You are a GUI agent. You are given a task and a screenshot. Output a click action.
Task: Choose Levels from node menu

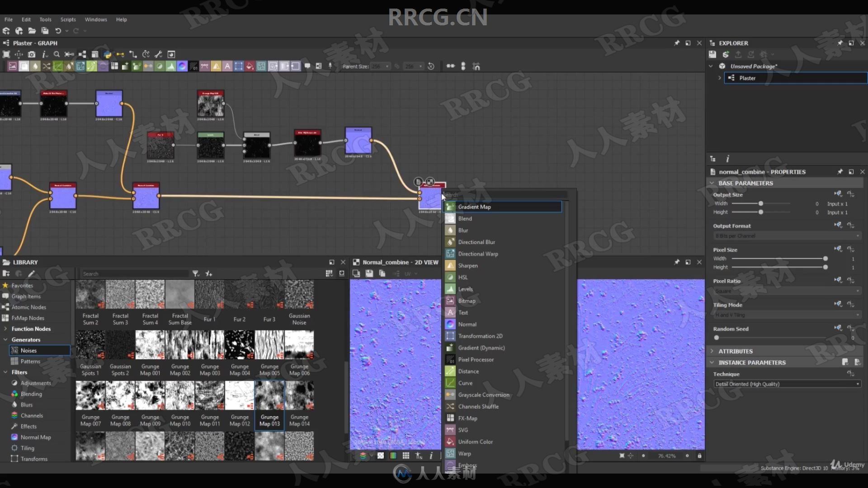click(x=503, y=289)
